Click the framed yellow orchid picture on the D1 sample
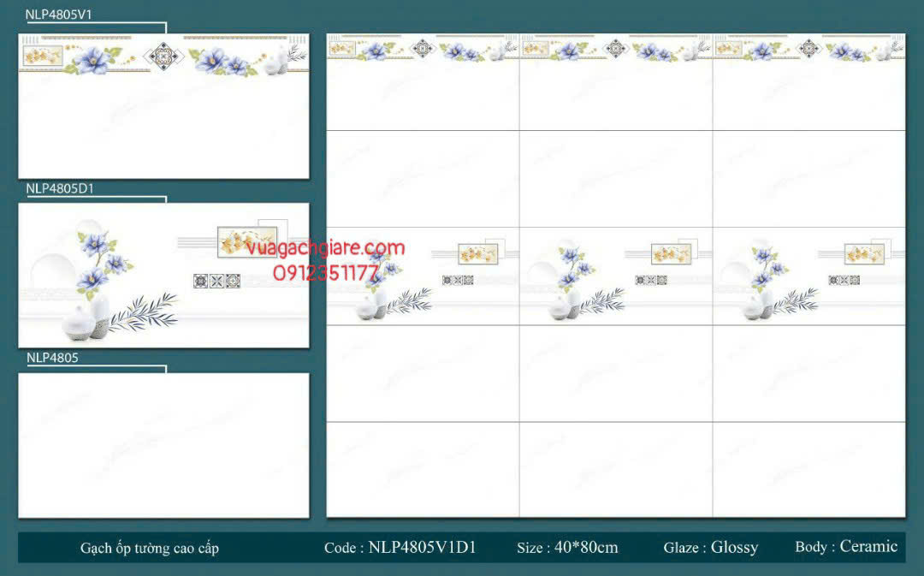The width and height of the screenshot is (924, 576). (247, 240)
